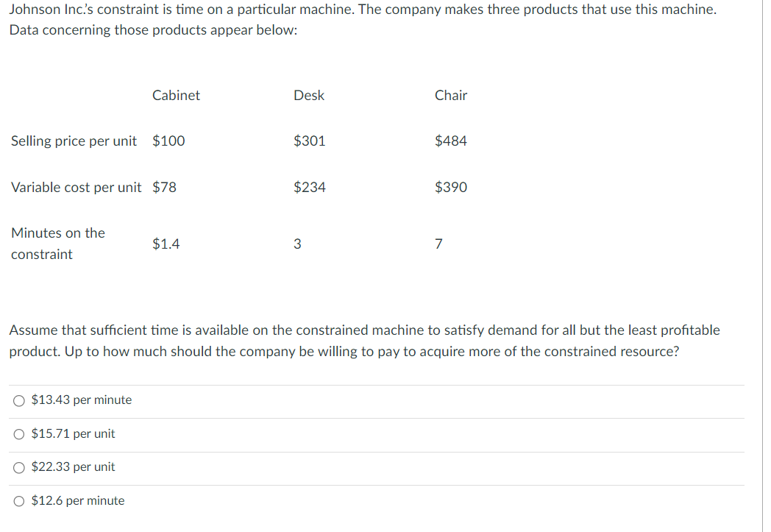Click the Variable cost per unit row label
Viewport: 771px width, 532px height.
(76, 187)
